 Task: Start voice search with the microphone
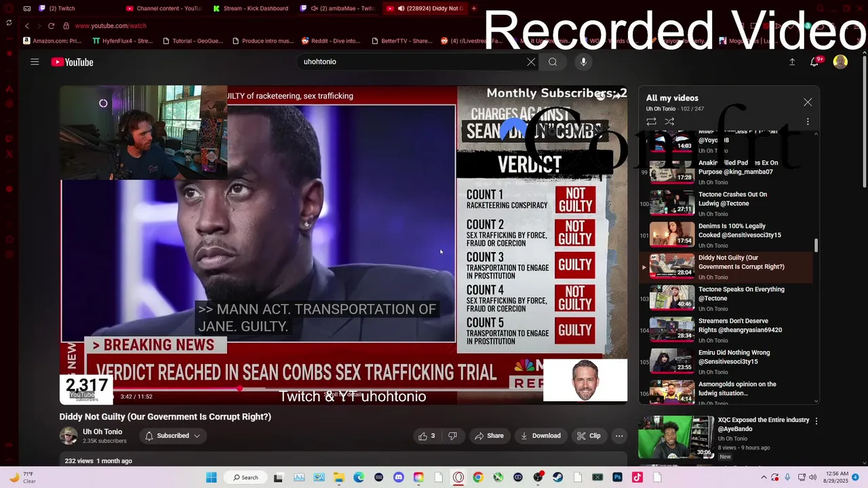tap(583, 62)
